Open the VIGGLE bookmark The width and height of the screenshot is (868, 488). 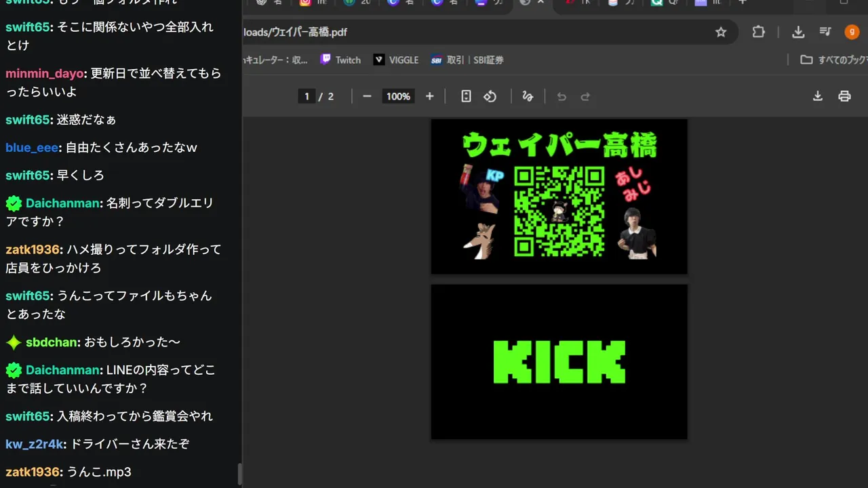[396, 60]
